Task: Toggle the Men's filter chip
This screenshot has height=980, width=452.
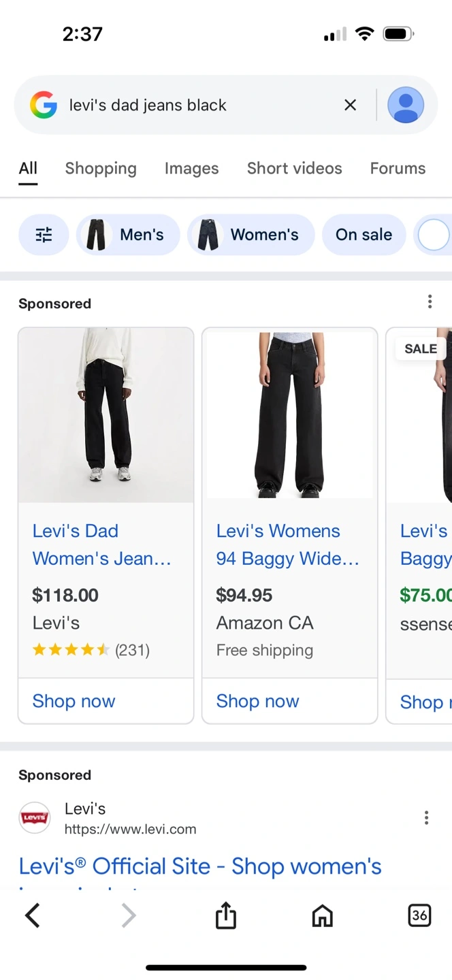Action: 128,235
